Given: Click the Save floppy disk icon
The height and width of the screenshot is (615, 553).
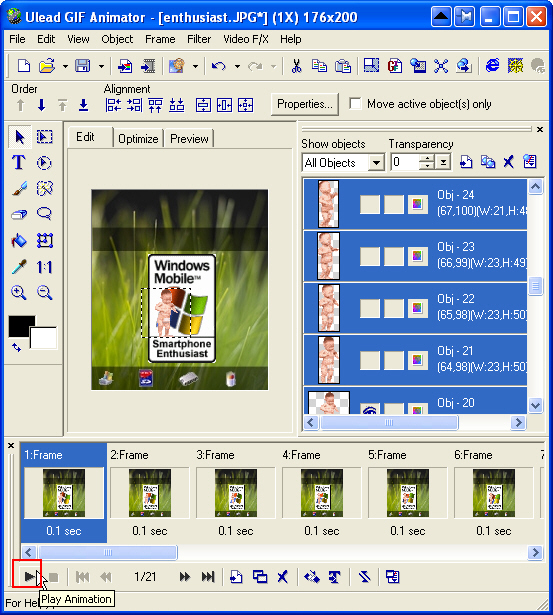Looking at the screenshot, I should pos(83,66).
